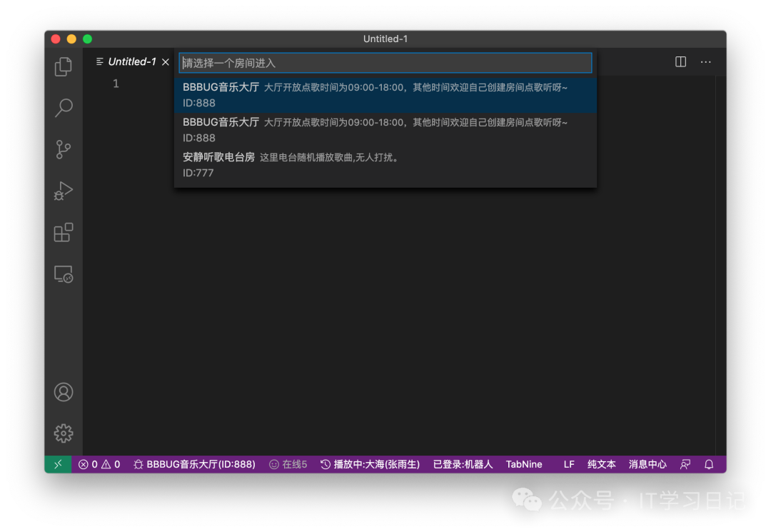Click errors and warnings count in status bar
Screen dimensions: 771x532
(99, 464)
